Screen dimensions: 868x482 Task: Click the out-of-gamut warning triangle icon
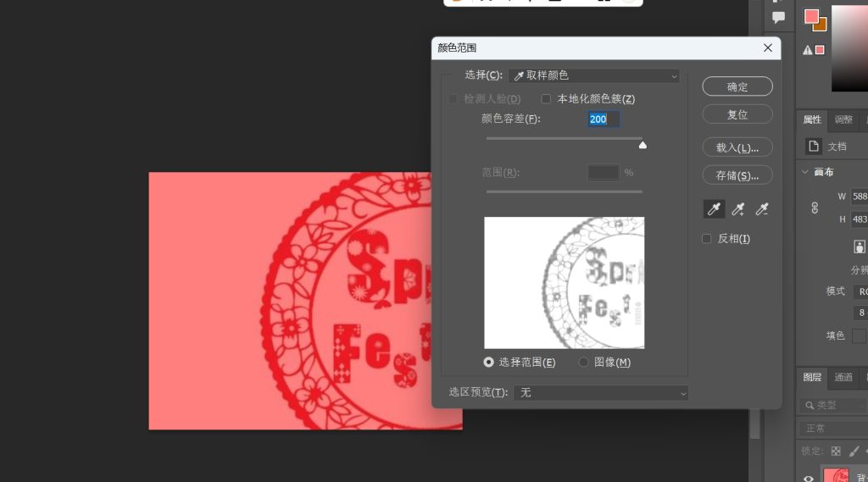tap(808, 50)
